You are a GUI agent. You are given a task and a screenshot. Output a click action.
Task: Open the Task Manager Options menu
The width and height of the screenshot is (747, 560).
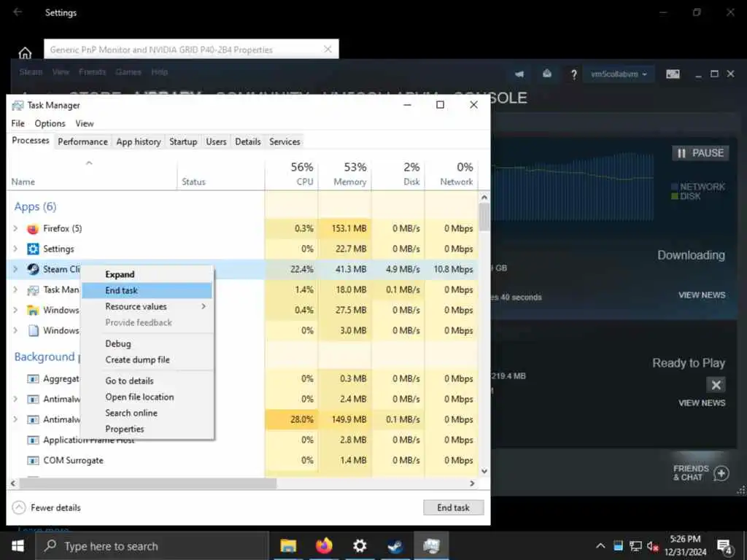(50, 123)
